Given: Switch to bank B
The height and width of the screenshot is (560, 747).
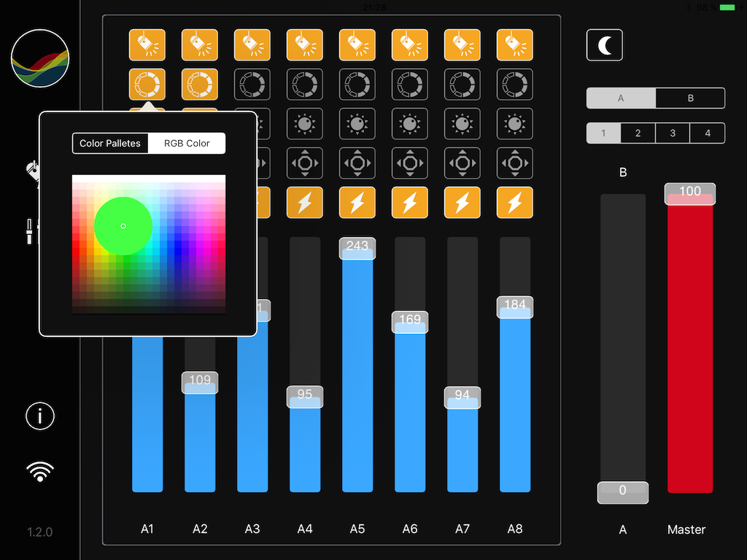Looking at the screenshot, I should [x=690, y=98].
